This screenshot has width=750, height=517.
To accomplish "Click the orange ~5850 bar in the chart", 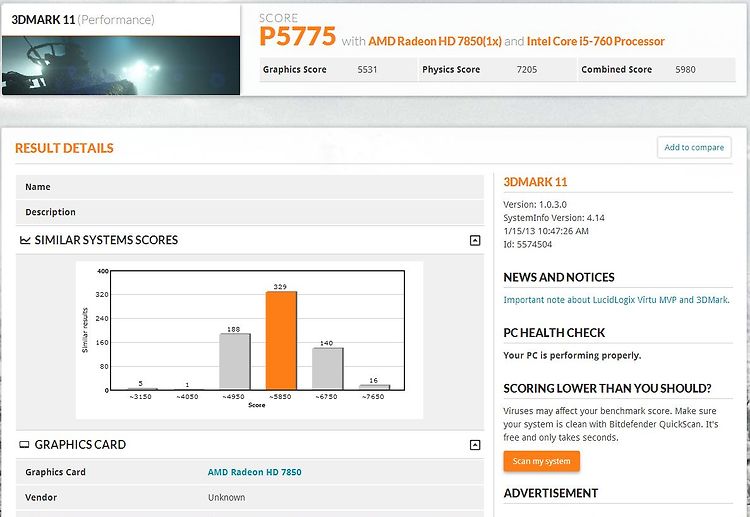I will coord(281,341).
